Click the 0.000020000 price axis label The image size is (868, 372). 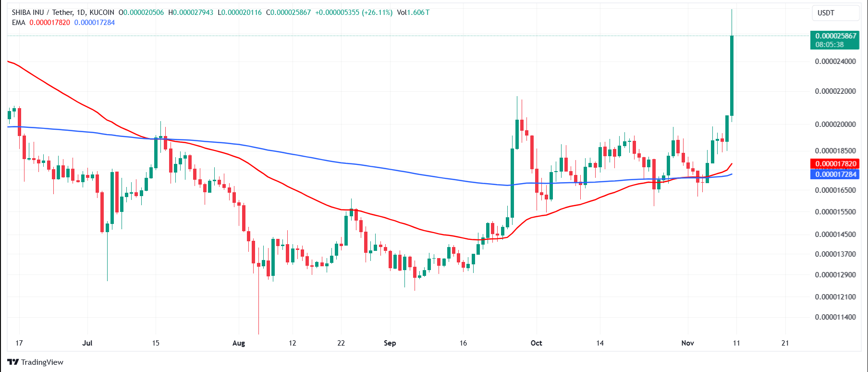[835, 124]
